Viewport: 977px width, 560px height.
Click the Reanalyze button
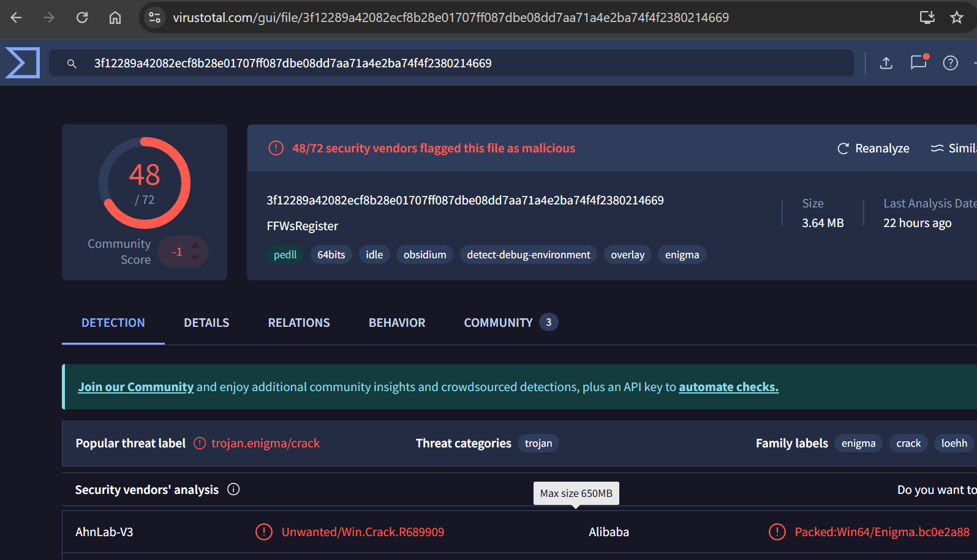click(873, 148)
